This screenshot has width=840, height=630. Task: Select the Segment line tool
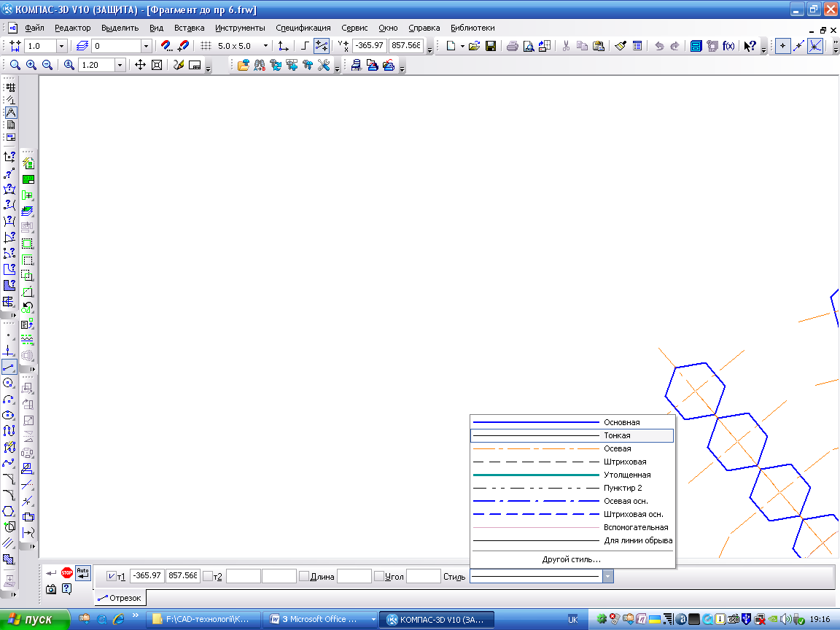[8, 367]
